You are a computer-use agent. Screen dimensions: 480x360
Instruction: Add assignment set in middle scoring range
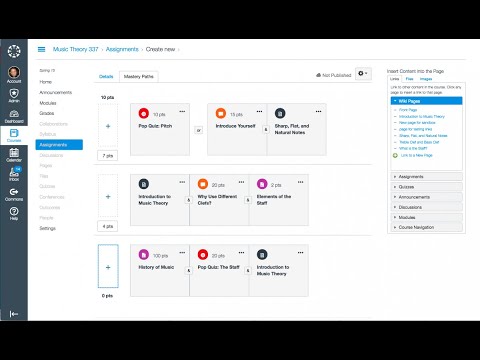[x=108, y=197]
